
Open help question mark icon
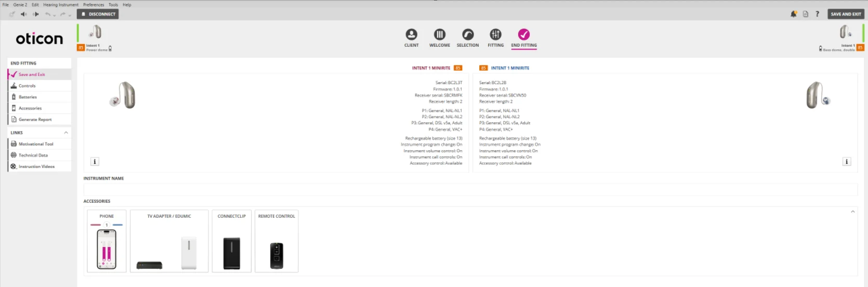click(817, 14)
